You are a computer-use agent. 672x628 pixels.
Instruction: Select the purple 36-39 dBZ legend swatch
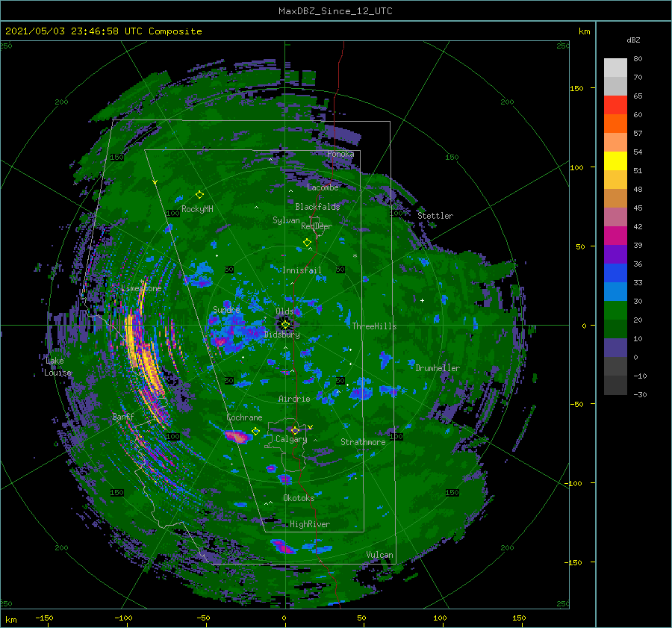615,255
